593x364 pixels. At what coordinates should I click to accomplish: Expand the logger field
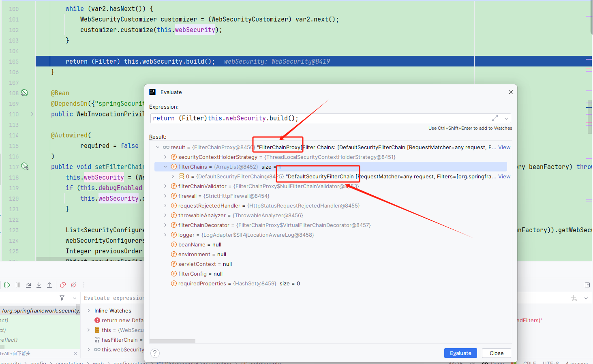coord(165,235)
